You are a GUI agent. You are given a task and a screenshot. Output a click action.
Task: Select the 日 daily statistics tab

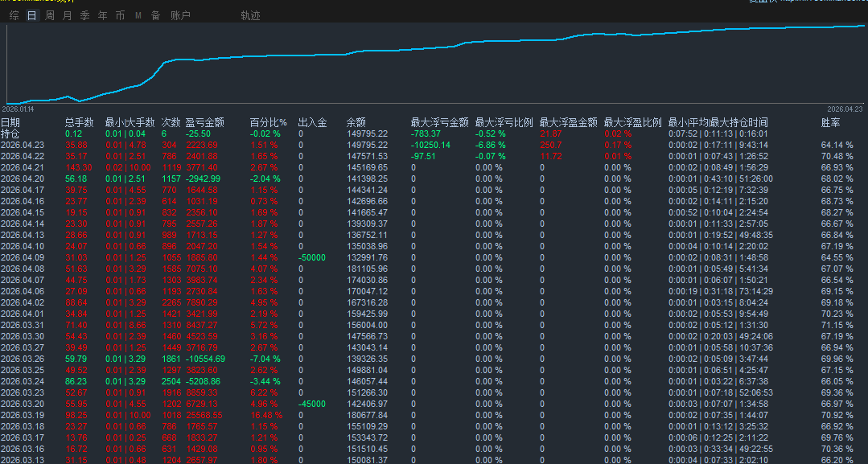tap(31, 14)
